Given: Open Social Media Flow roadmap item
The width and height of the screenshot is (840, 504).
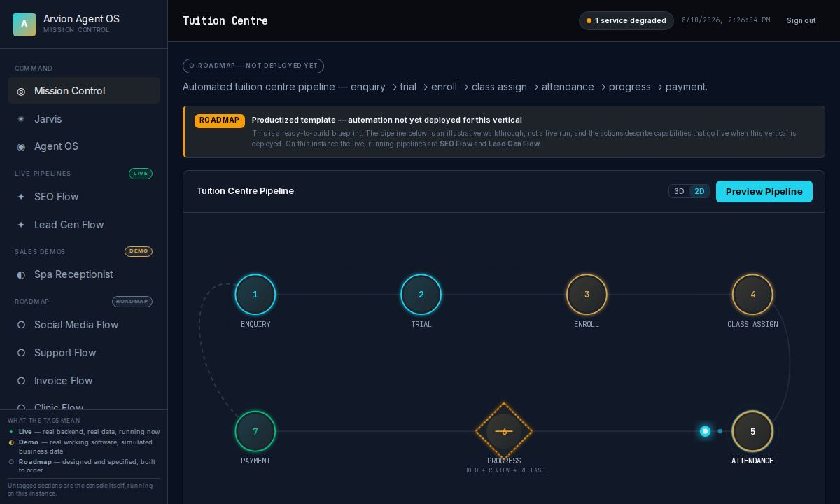Looking at the screenshot, I should click(x=84, y=325).
